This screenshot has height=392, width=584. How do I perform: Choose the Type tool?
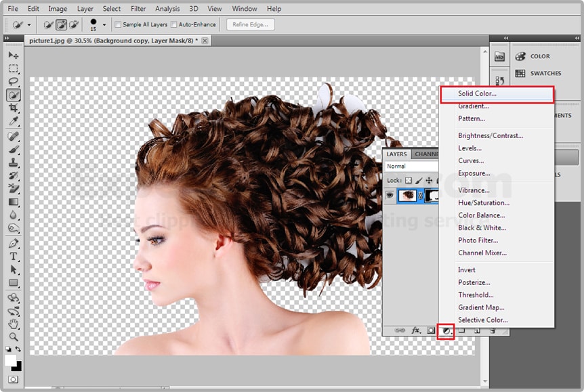(14, 257)
